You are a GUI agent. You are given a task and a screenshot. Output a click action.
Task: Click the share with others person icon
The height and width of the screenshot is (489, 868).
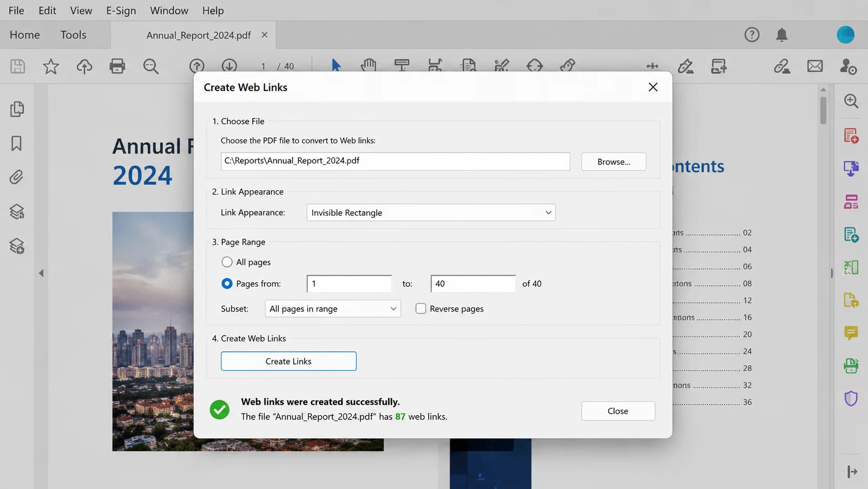pyautogui.click(x=848, y=66)
